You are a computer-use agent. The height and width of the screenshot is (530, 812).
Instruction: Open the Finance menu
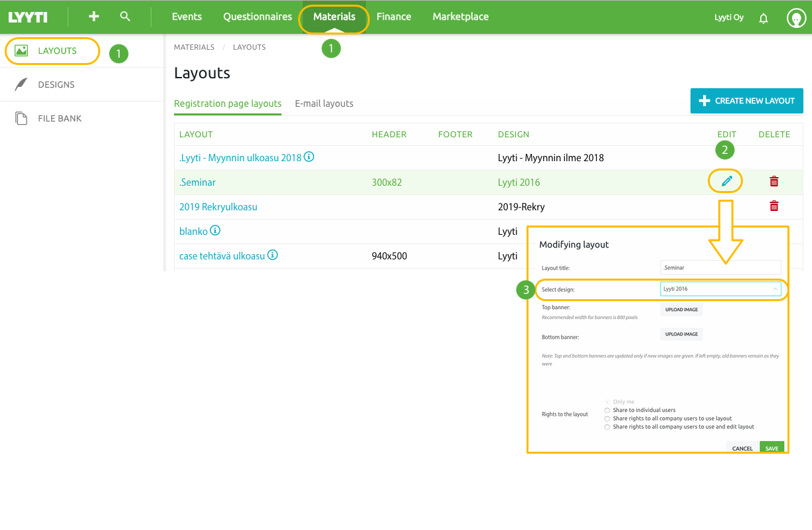394,17
